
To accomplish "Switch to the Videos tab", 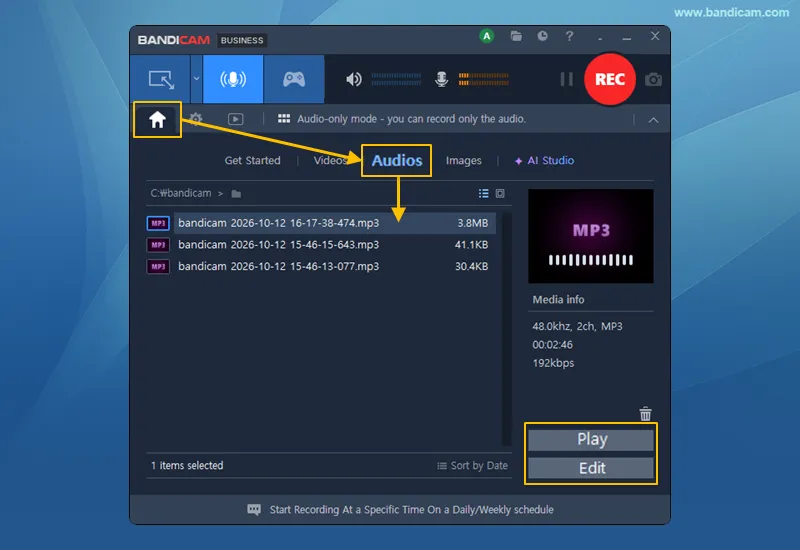I will coord(330,160).
